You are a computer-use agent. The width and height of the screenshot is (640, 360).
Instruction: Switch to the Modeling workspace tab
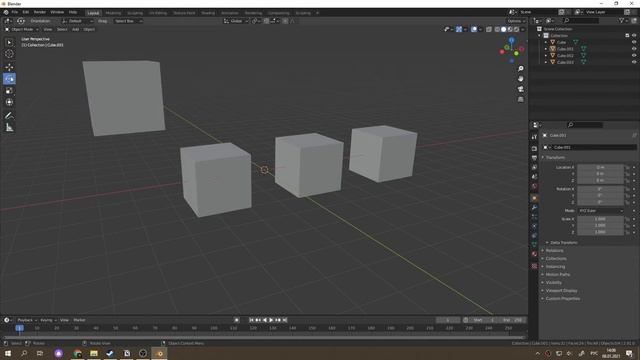(x=113, y=13)
